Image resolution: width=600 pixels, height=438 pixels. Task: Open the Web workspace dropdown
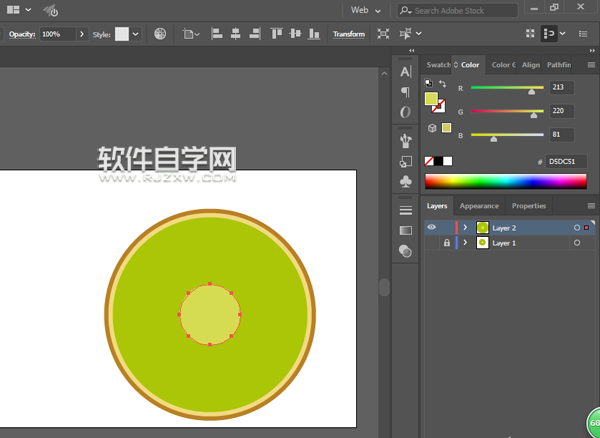[x=367, y=10]
